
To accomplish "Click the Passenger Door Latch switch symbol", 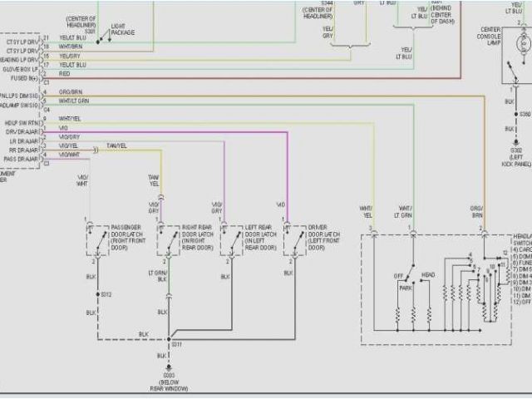I will (x=91, y=239).
